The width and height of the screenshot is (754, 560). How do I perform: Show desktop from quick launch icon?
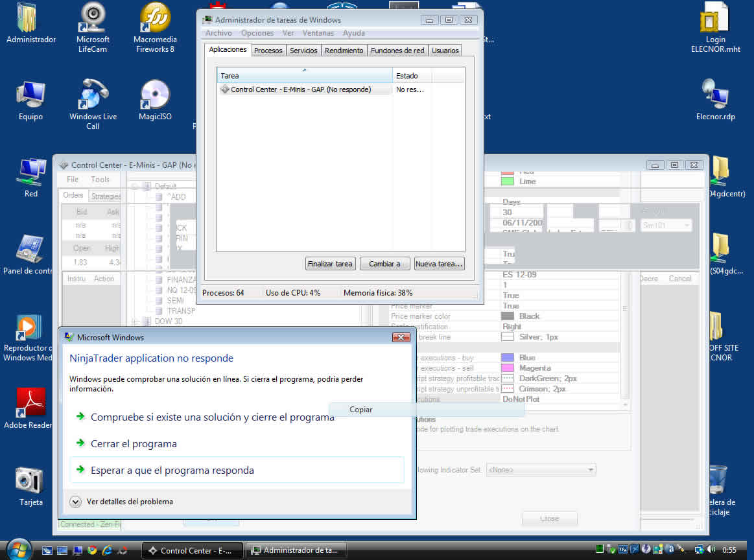point(62,550)
